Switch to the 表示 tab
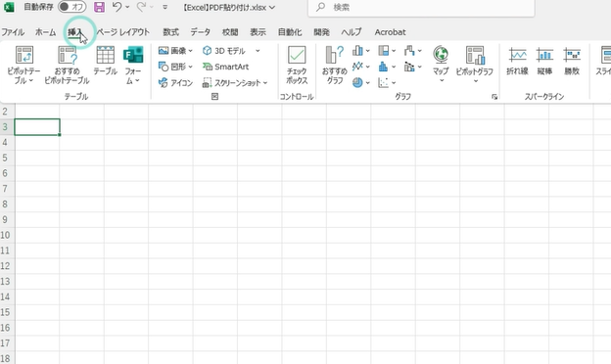Image resolution: width=611 pixels, height=364 pixels. click(x=258, y=32)
